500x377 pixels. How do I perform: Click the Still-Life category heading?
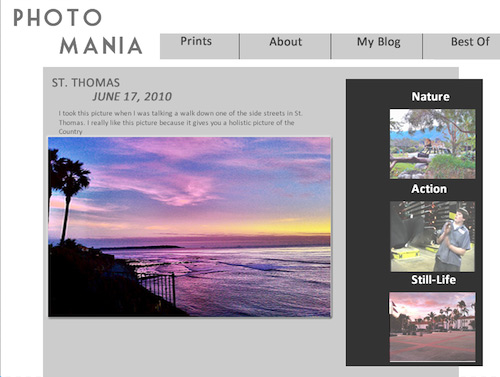433,280
